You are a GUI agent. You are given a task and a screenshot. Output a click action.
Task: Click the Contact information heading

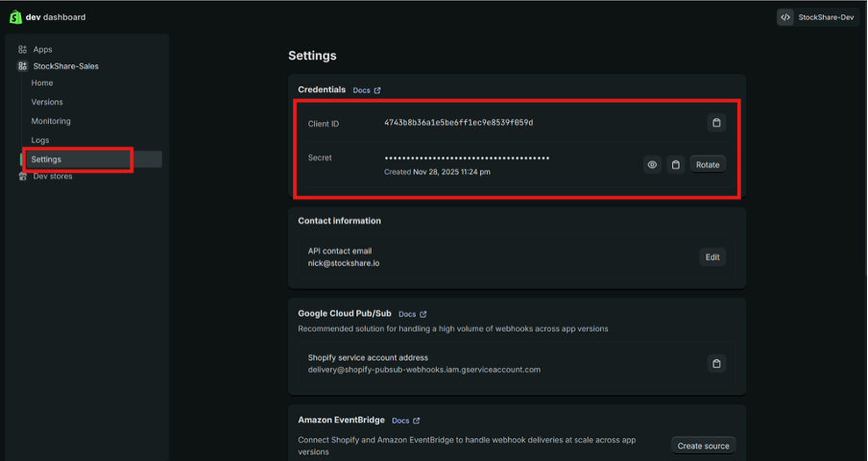click(339, 221)
